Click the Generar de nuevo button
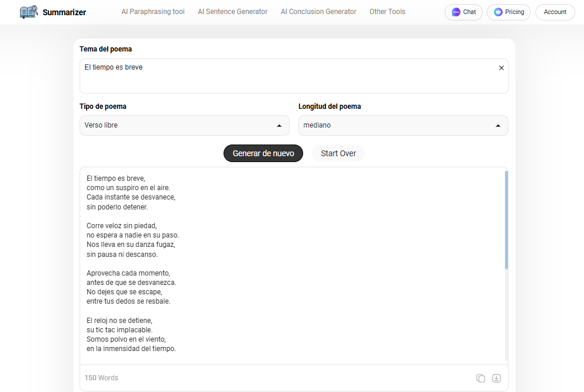Viewport: 584px width, 392px height. click(263, 153)
